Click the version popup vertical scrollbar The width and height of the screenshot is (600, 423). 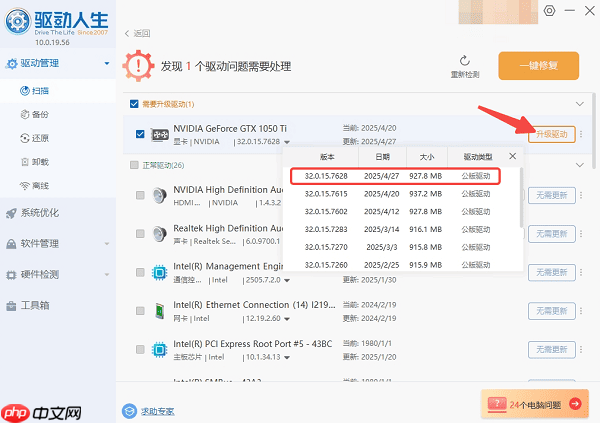(x=521, y=197)
